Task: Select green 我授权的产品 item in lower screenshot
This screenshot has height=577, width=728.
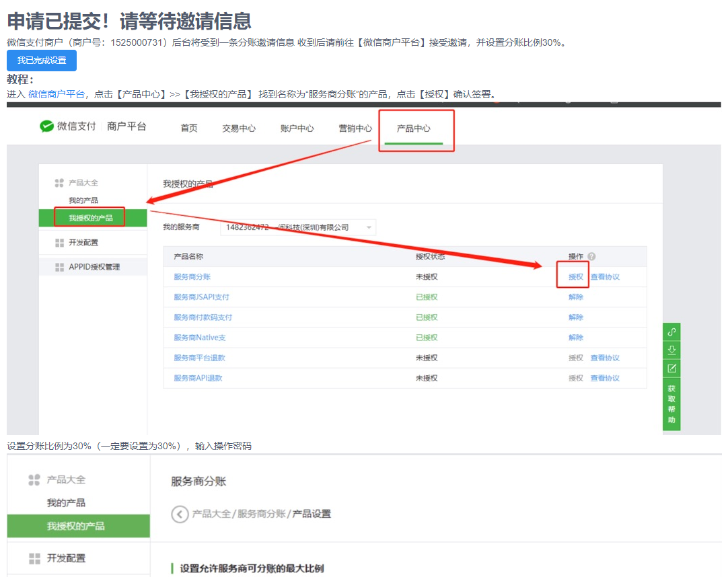Action: point(79,526)
